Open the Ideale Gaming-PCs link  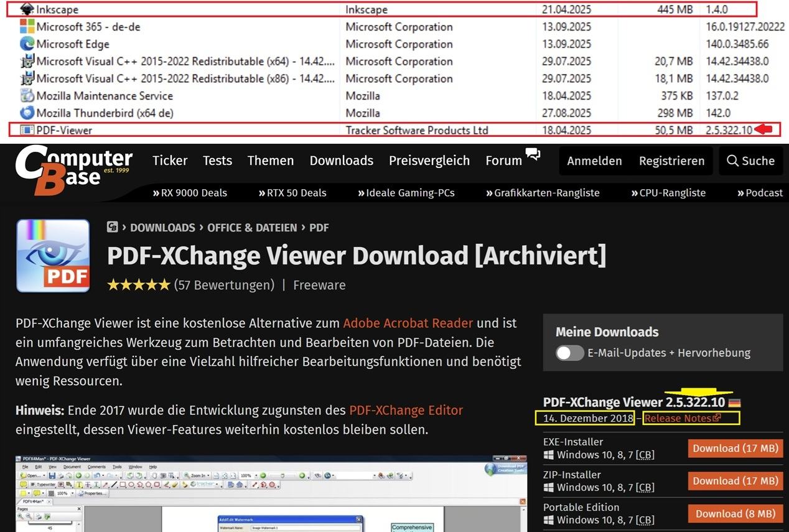(406, 193)
